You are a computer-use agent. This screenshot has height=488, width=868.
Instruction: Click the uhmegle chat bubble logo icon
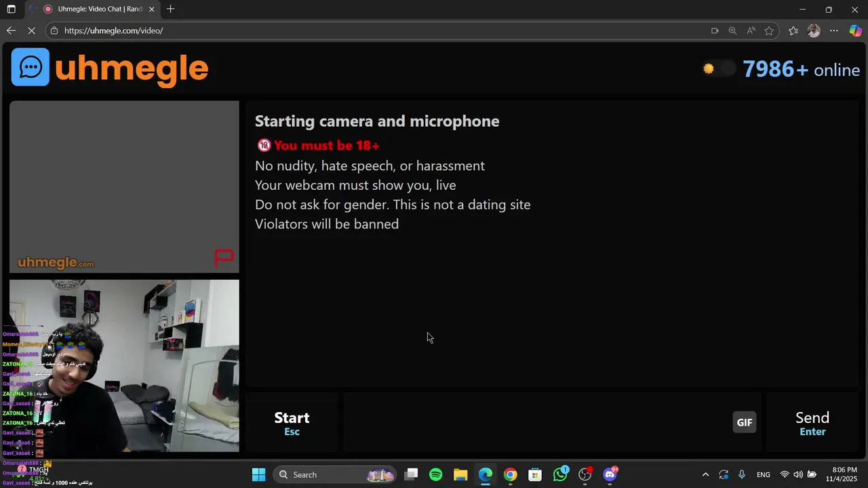point(31,67)
